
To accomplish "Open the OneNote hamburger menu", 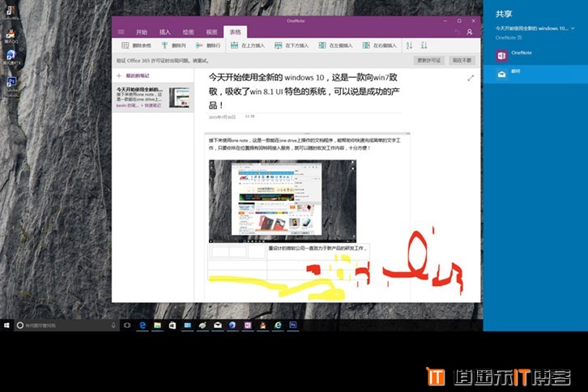I will [x=121, y=32].
